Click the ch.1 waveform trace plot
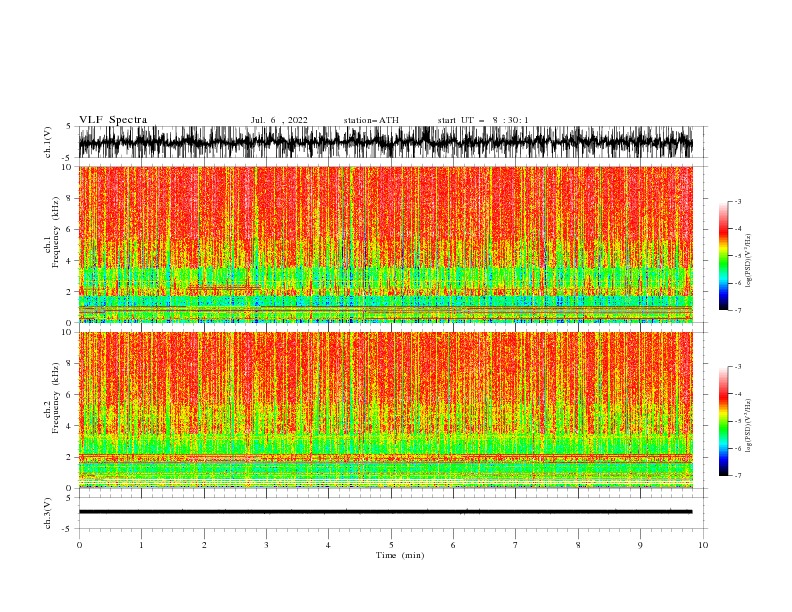The height and width of the screenshot is (612, 792). coord(386,142)
